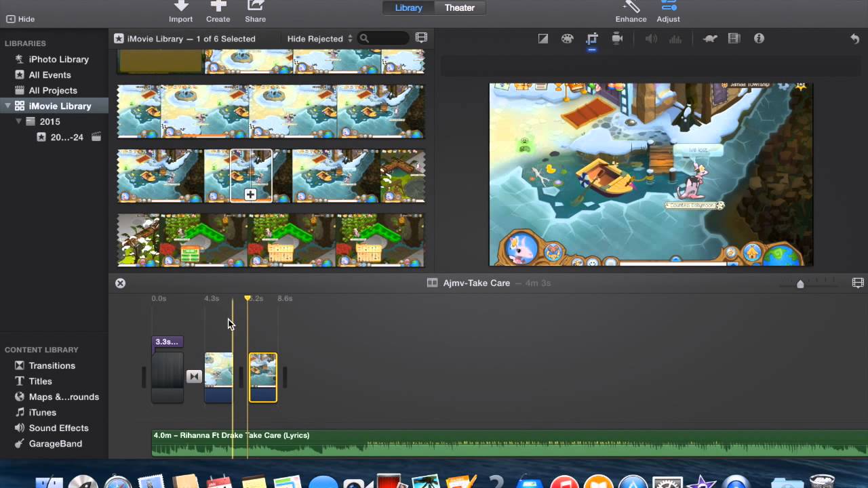Click the Enhance magic wand button
Image resolution: width=868 pixels, height=488 pixels.
pos(631,12)
